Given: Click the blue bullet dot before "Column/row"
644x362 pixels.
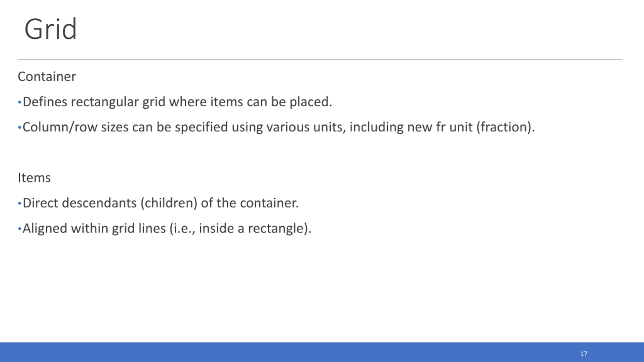Looking at the screenshot, I should [x=20, y=127].
